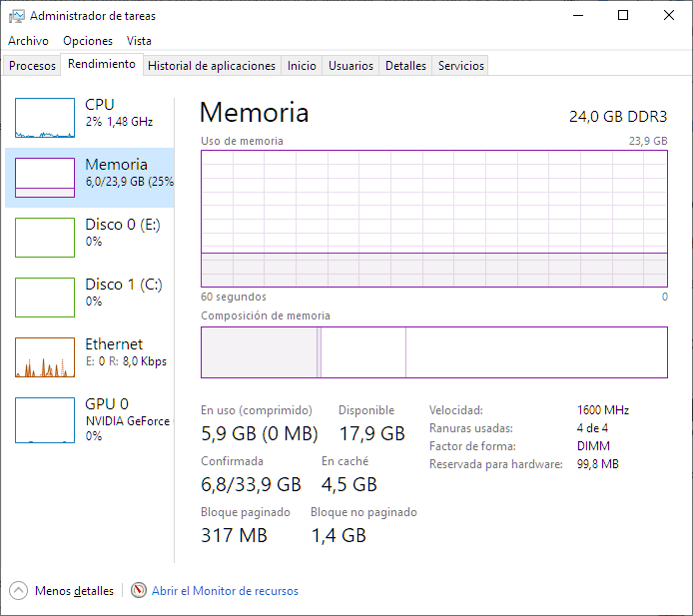Click the Resource Monitor icon
The width and height of the screenshot is (693, 616).
click(139, 590)
